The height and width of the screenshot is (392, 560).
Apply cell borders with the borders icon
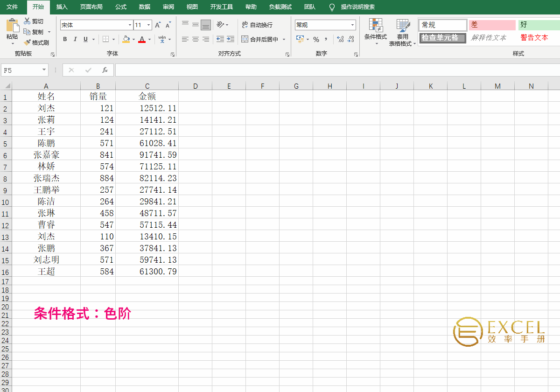coord(106,39)
